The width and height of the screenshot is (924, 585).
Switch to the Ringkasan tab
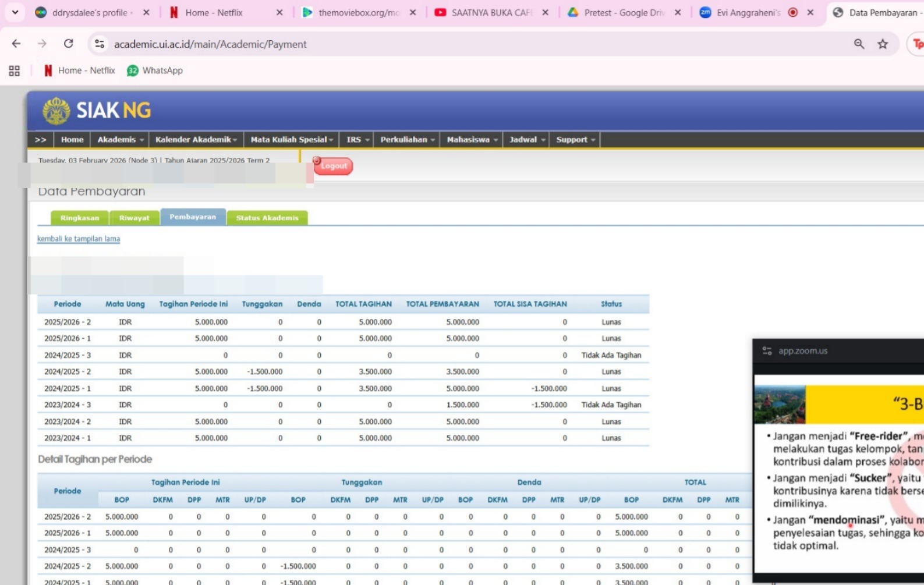(80, 218)
